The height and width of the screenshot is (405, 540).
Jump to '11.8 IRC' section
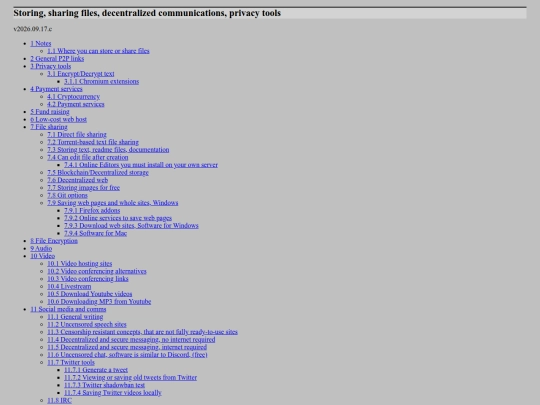click(60, 400)
